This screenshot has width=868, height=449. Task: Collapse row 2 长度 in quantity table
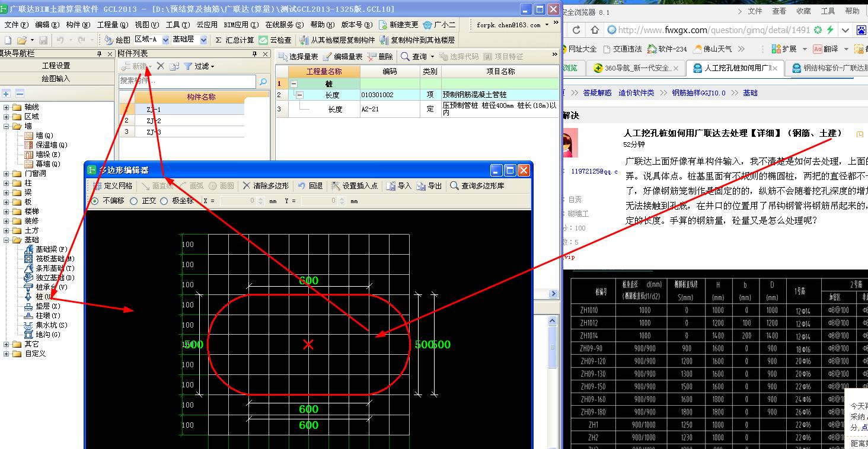point(299,95)
